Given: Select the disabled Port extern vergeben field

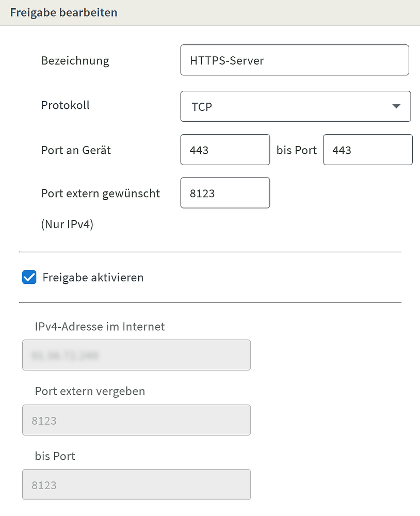Looking at the screenshot, I should pos(136,420).
